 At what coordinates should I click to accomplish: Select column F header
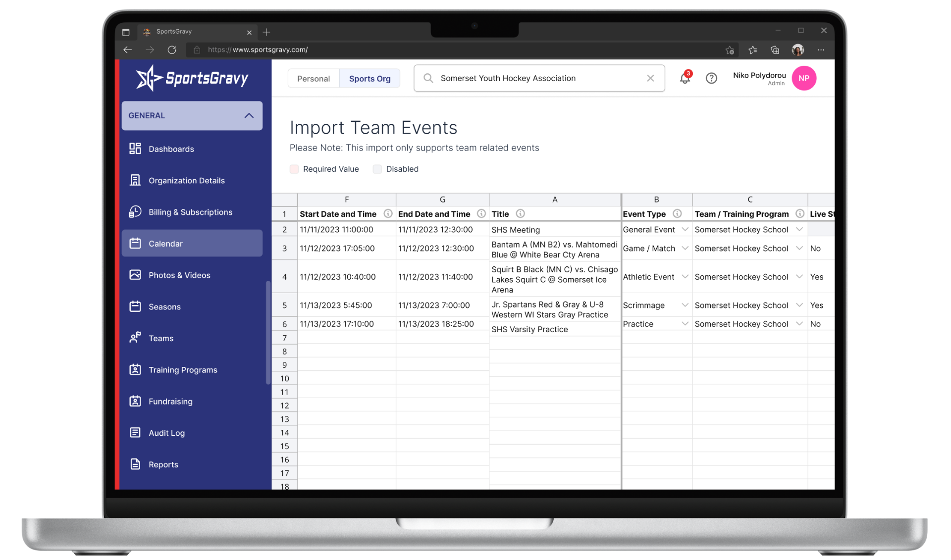[x=346, y=200]
